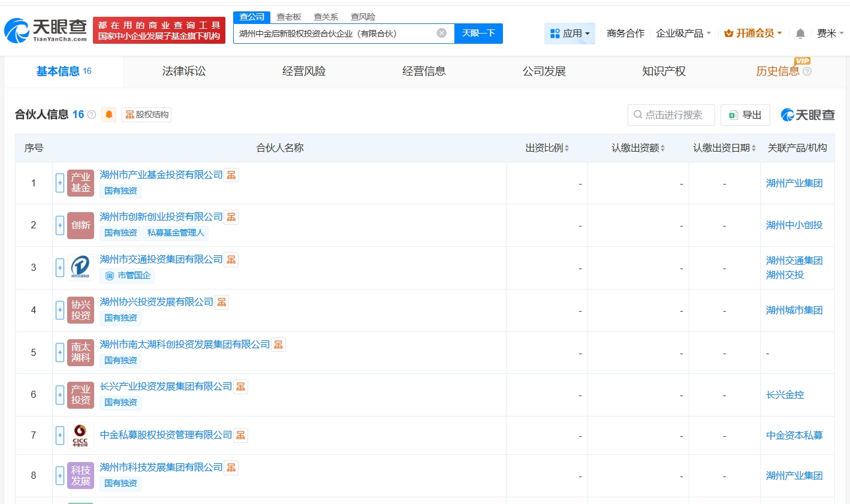Expand row 6 长兴产业投资 plus toggle
The image size is (850, 504).
60,394
